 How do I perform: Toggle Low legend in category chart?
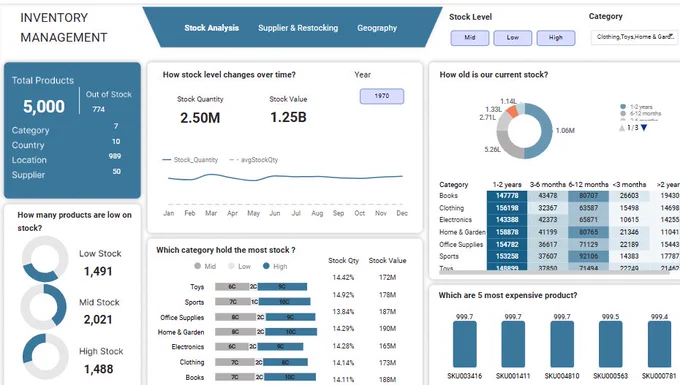[239, 266]
